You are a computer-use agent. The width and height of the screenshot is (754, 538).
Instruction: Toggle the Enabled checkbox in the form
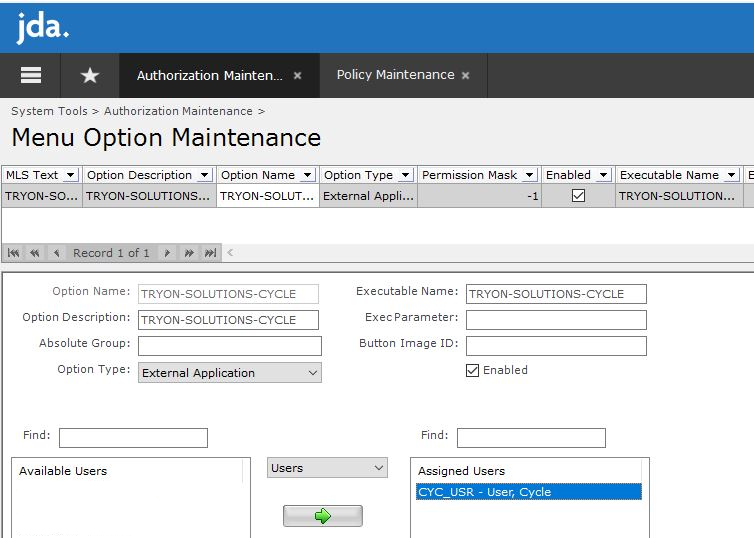point(472,370)
